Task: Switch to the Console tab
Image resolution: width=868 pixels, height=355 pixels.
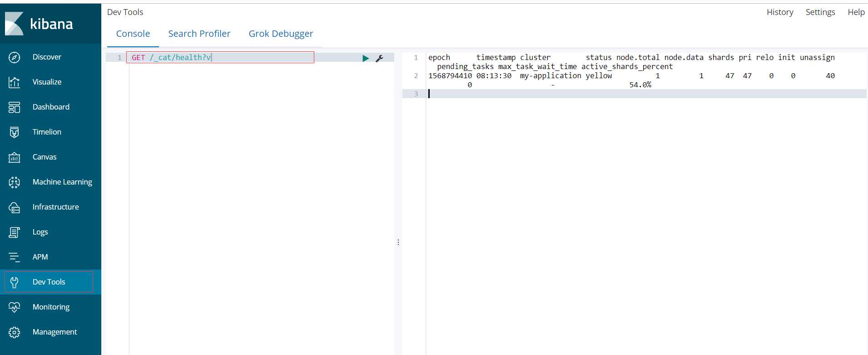Action: pyautogui.click(x=133, y=34)
